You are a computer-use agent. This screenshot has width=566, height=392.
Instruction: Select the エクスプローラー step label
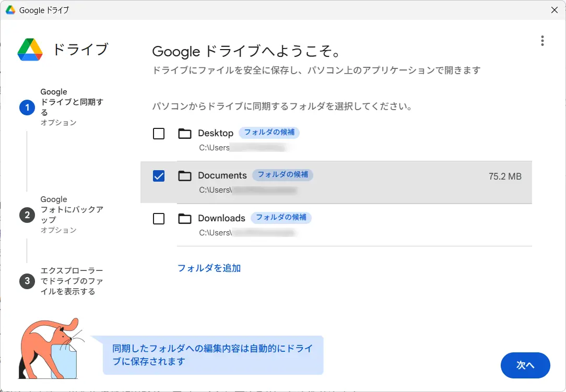click(x=72, y=281)
